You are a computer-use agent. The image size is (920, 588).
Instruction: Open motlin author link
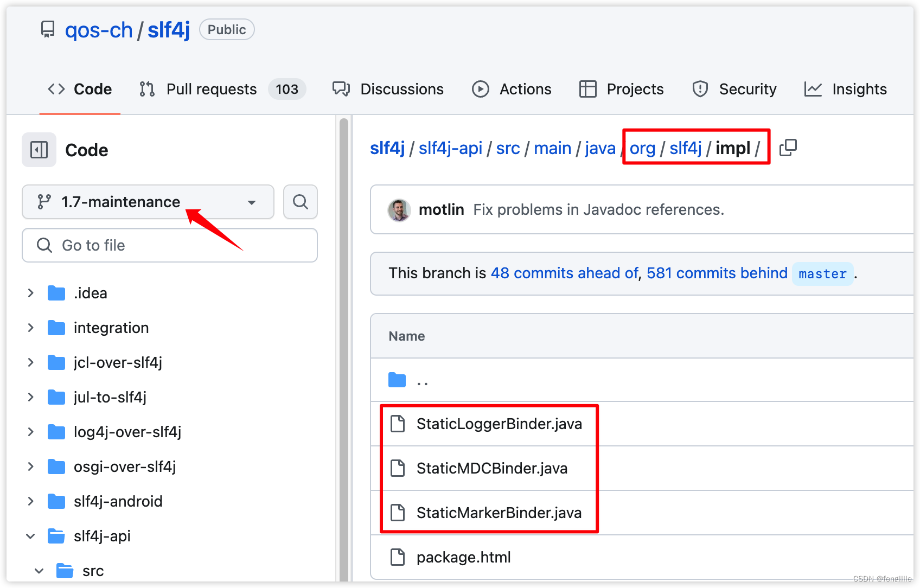tap(441, 209)
